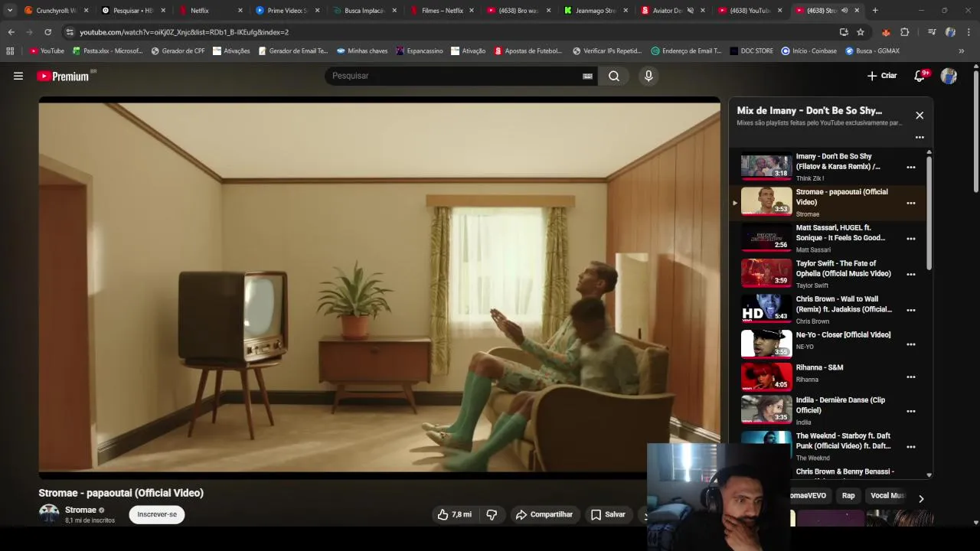This screenshot has width=980, height=551.
Task: Select the Vocal Music filter chip
Action: pos(887,496)
